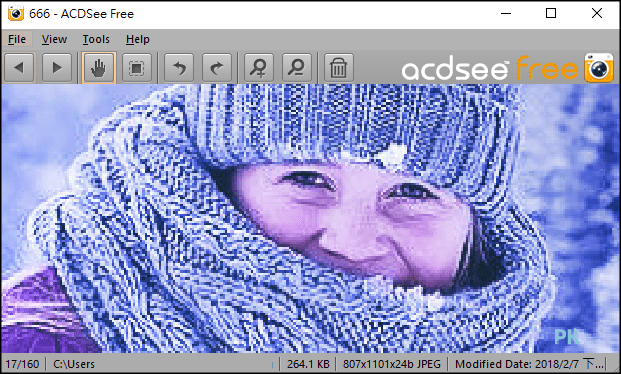The image size is (621, 374).
Task: Open the Tools menu
Action: [96, 39]
